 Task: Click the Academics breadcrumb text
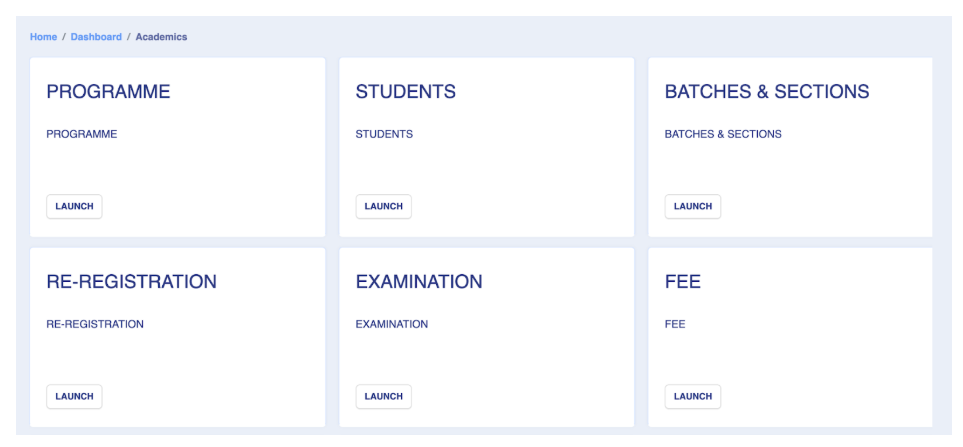point(161,37)
